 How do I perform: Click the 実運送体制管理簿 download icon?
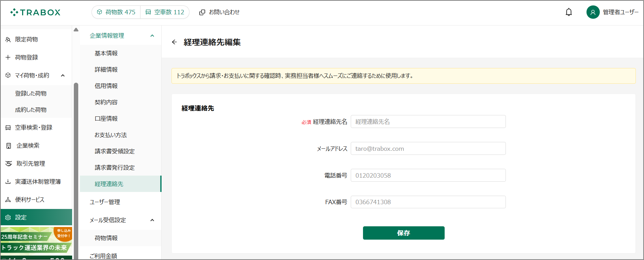point(8,182)
